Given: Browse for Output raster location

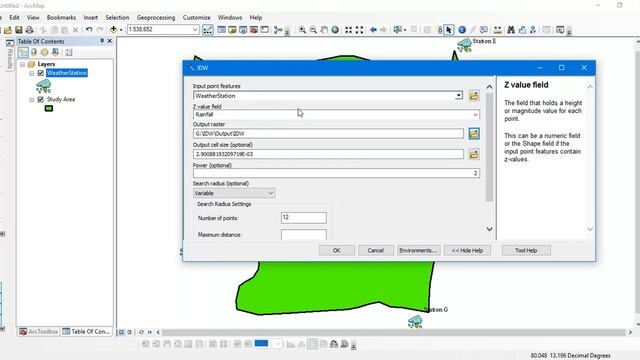Looking at the screenshot, I should 474,133.
